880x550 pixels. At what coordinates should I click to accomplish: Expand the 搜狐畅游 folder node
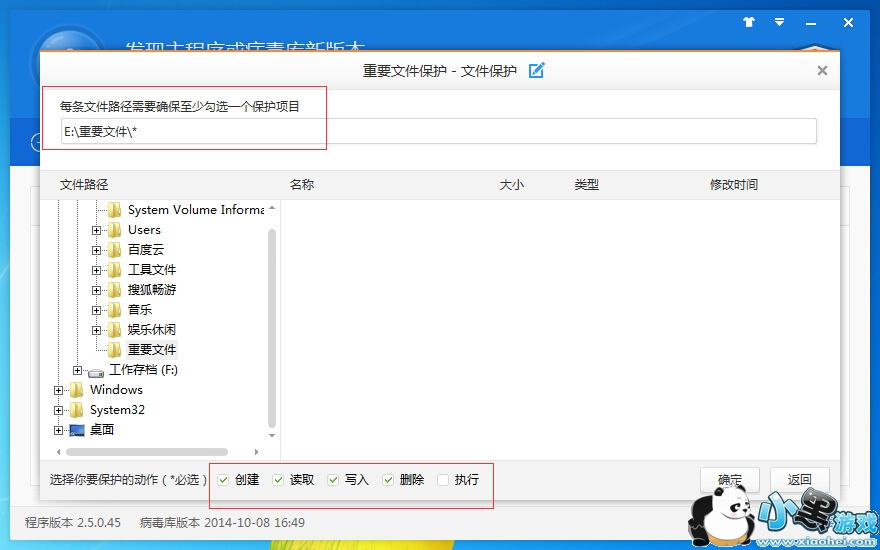click(97, 290)
